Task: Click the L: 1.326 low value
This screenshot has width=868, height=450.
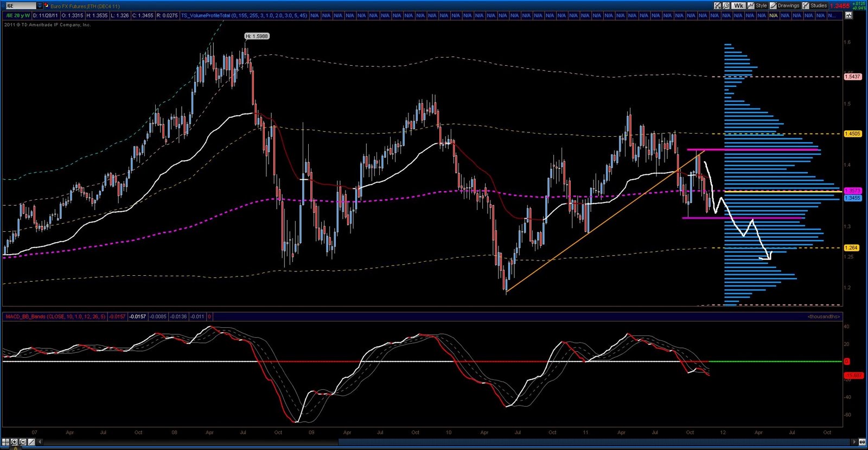Action: point(120,15)
